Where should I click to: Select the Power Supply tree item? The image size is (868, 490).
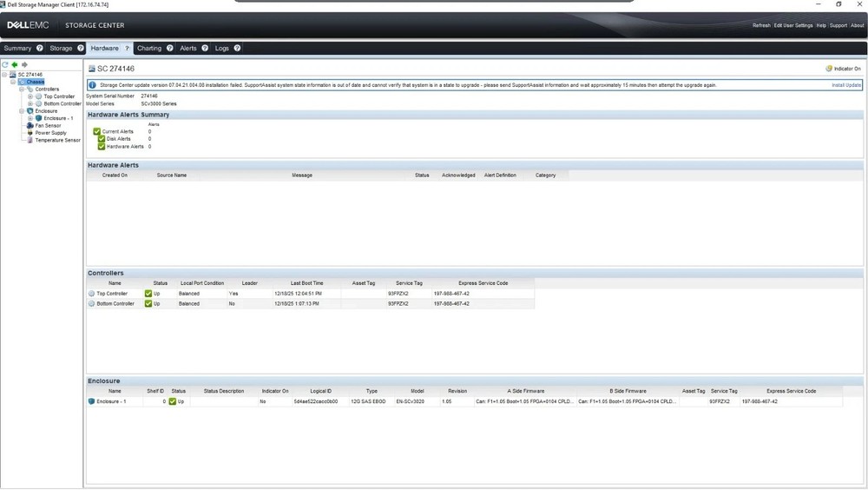pos(50,132)
